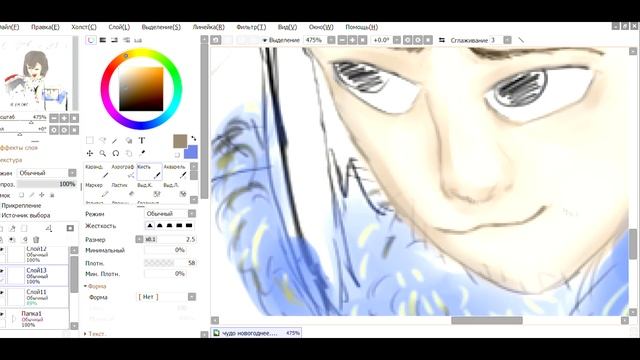Open the Правка menu
The image size is (640, 360).
[x=45, y=27]
